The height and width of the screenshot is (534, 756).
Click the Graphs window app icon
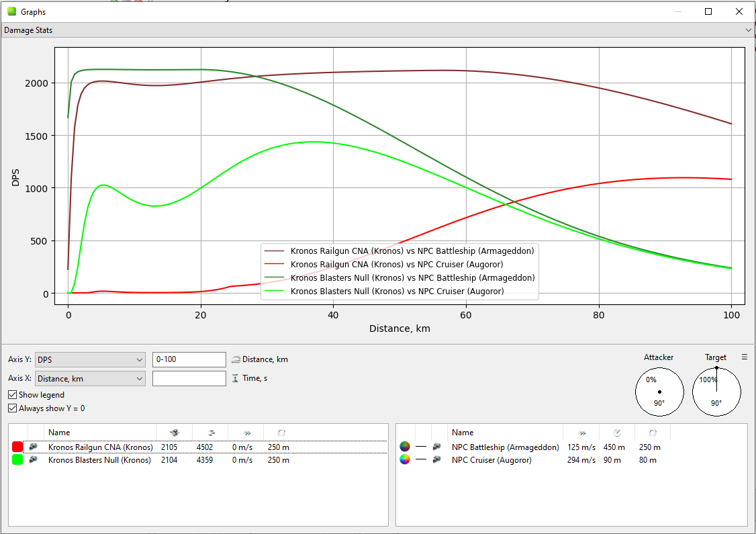pyautogui.click(x=11, y=11)
